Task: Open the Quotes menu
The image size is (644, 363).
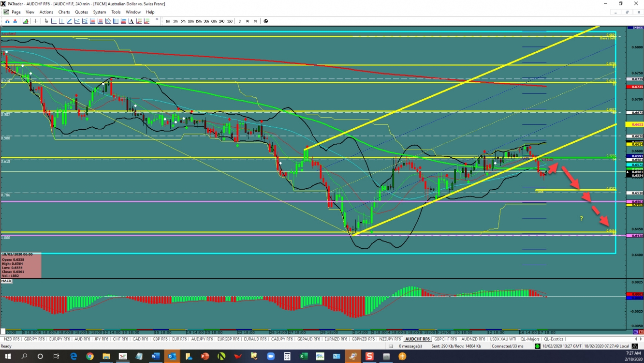Action: point(81,12)
